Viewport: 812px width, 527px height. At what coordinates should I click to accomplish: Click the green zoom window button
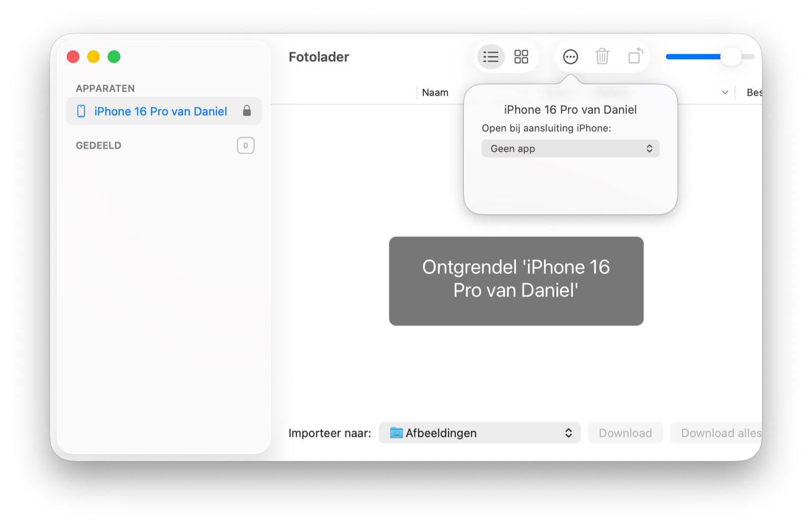tap(114, 57)
